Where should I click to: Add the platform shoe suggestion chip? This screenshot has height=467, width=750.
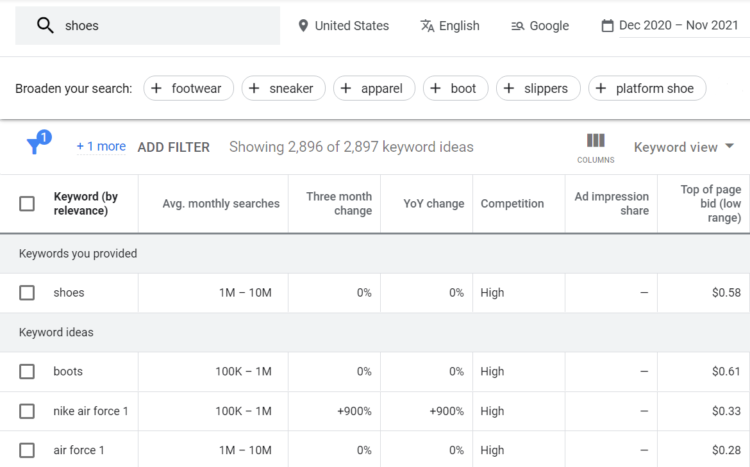(647, 88)
